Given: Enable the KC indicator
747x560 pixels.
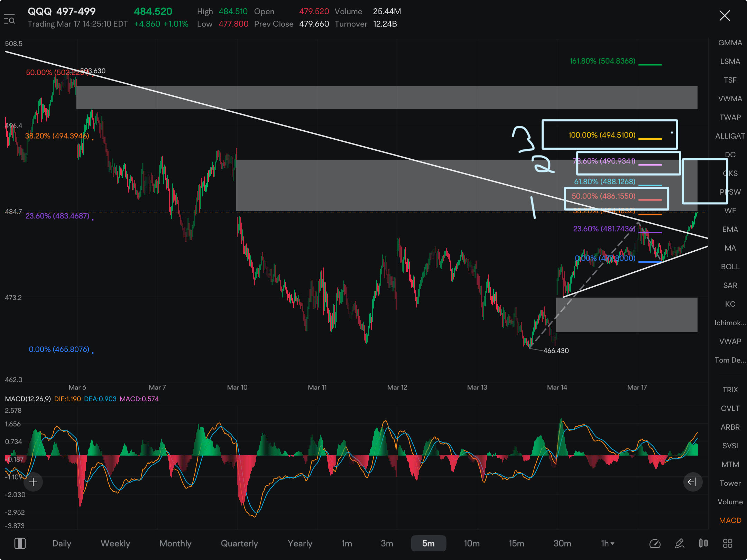Looking at the screenshot, I should (730, 304).
